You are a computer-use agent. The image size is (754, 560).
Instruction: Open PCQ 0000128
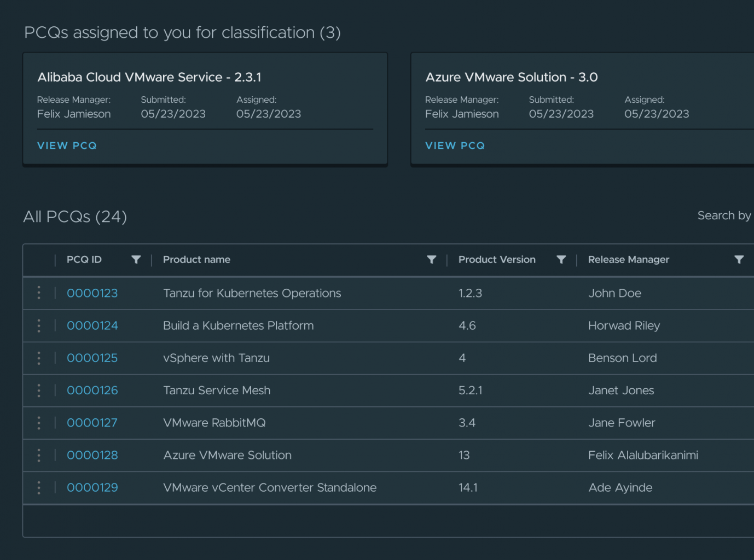92,455
